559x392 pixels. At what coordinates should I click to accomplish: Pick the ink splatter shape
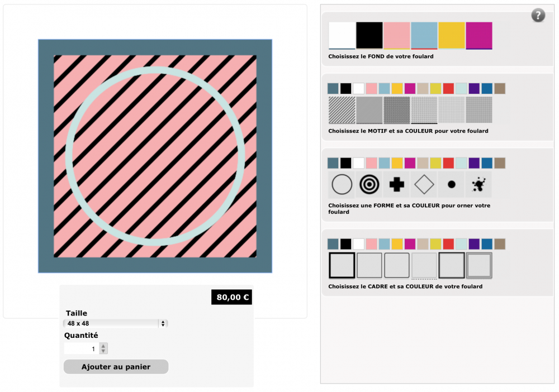click(x=479, y=184)
